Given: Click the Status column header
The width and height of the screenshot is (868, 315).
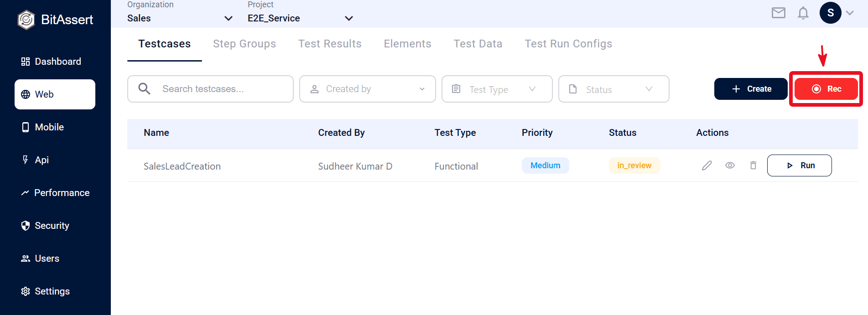Looking at the screenshot, I should click(x=623, y=133).
